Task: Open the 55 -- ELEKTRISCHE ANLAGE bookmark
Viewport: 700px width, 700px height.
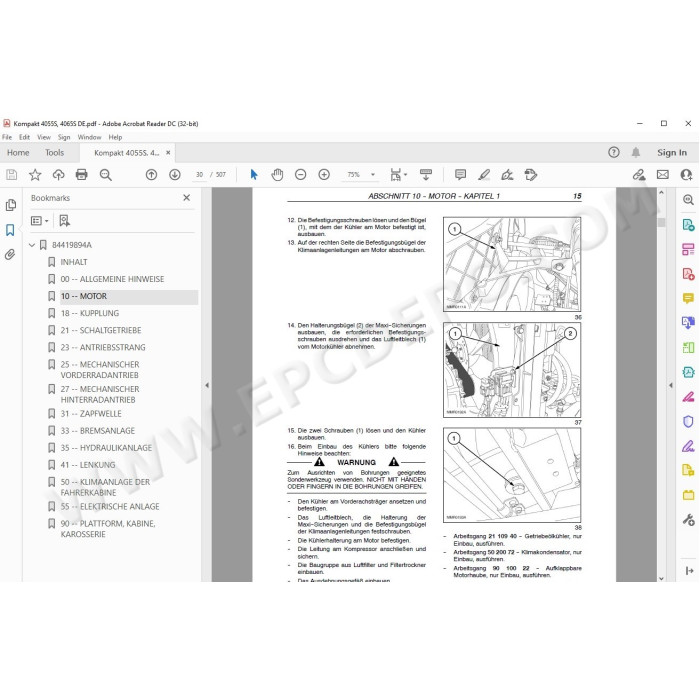Action: 110,506
